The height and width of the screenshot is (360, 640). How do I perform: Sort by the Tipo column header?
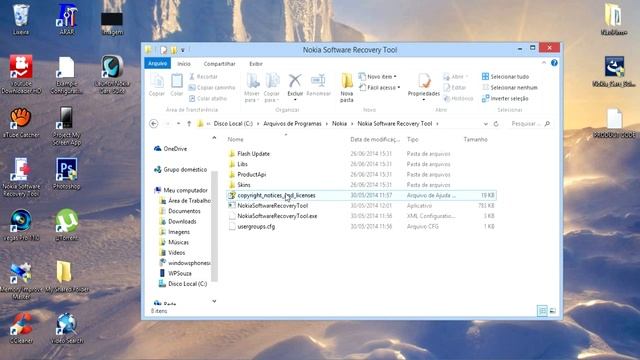(x=413, y=140)
